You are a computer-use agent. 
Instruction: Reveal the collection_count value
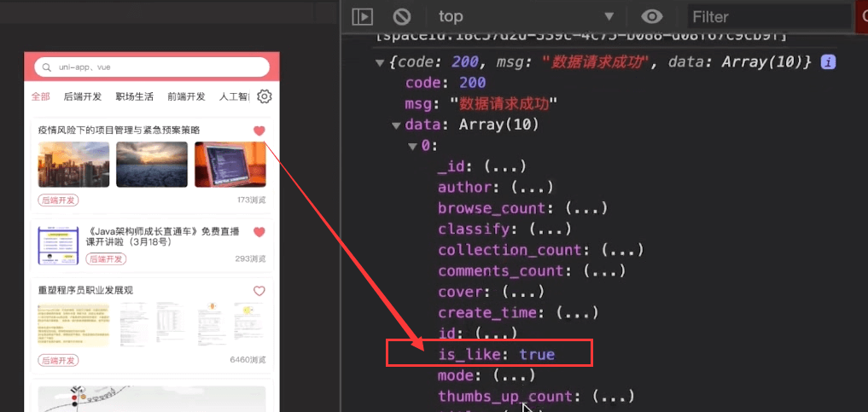[x=622, y=250]
